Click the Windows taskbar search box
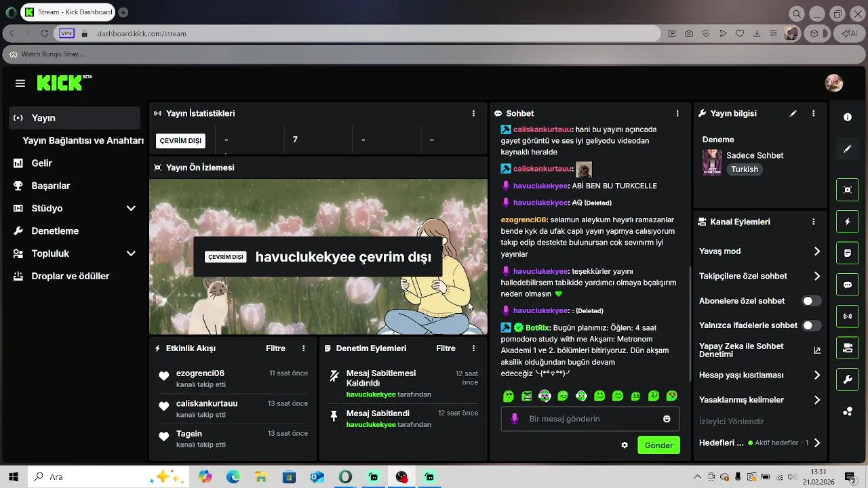Screen dimensions: 868x488 click(108, 477)
